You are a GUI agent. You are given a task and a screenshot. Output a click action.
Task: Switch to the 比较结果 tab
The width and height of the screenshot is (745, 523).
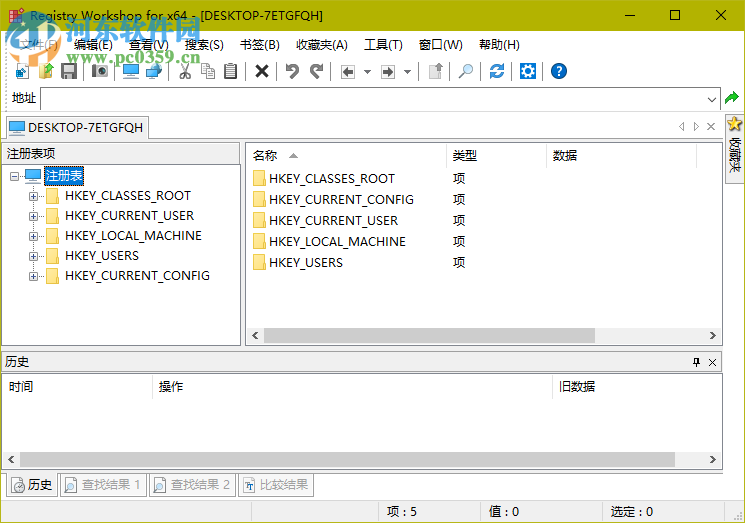pos(276,485)
